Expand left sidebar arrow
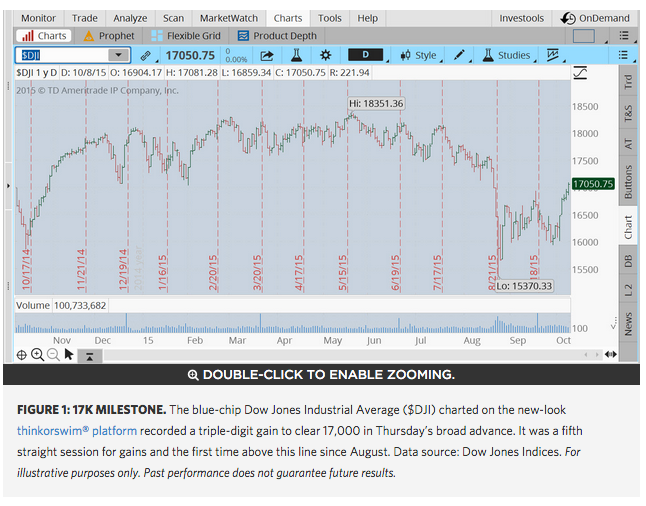The width and height of the screenshot is (646, 506). [8, 186]
